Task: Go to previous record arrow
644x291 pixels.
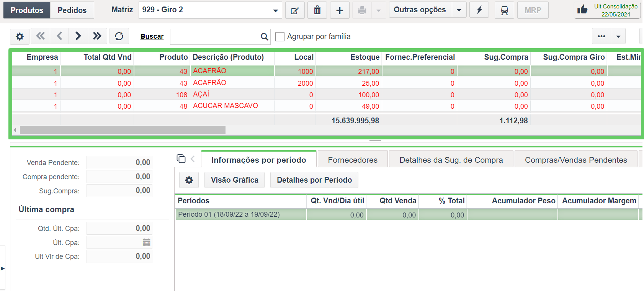Action: coord(59,36)
